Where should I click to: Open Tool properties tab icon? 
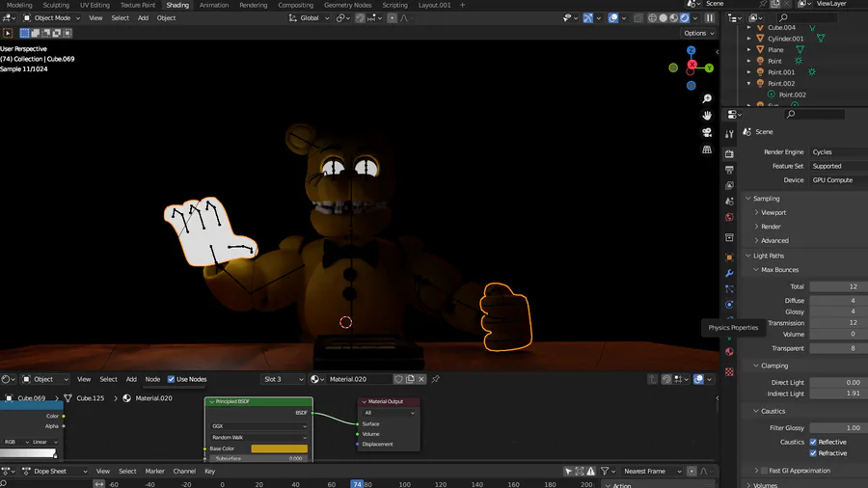pyautogui.click(x=730, y=134)
